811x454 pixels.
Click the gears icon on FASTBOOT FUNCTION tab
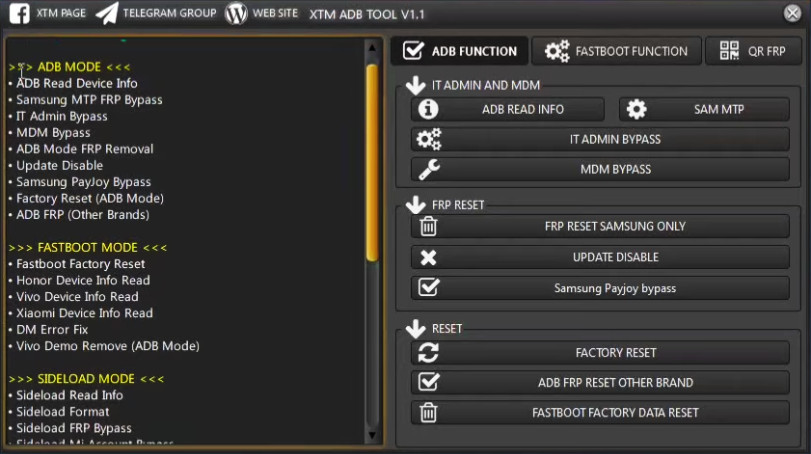tap(557, 51)
